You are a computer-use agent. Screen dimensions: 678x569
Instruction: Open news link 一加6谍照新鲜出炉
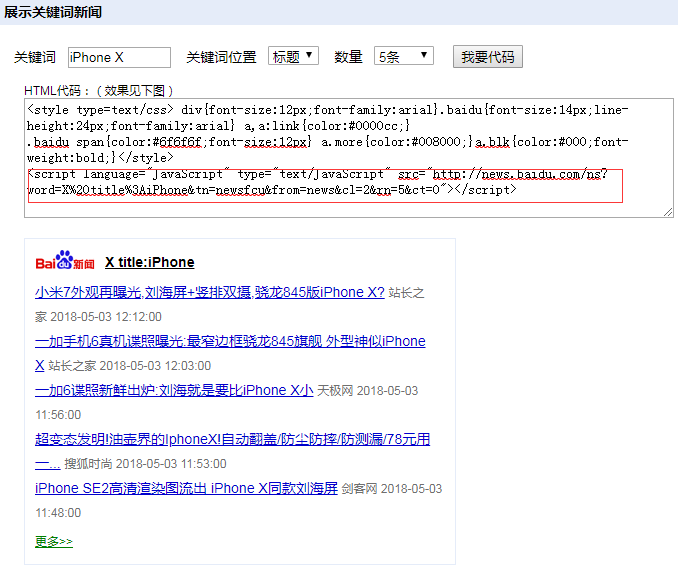tap(174, 390)
